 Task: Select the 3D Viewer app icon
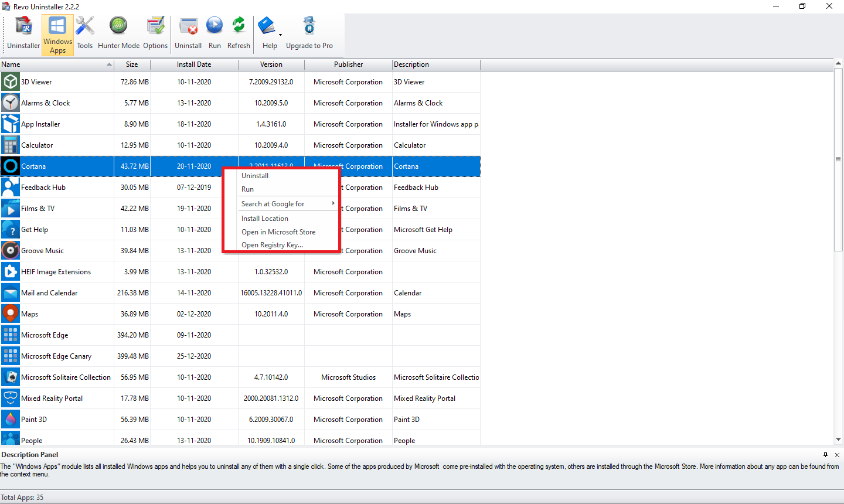(11, 82)
